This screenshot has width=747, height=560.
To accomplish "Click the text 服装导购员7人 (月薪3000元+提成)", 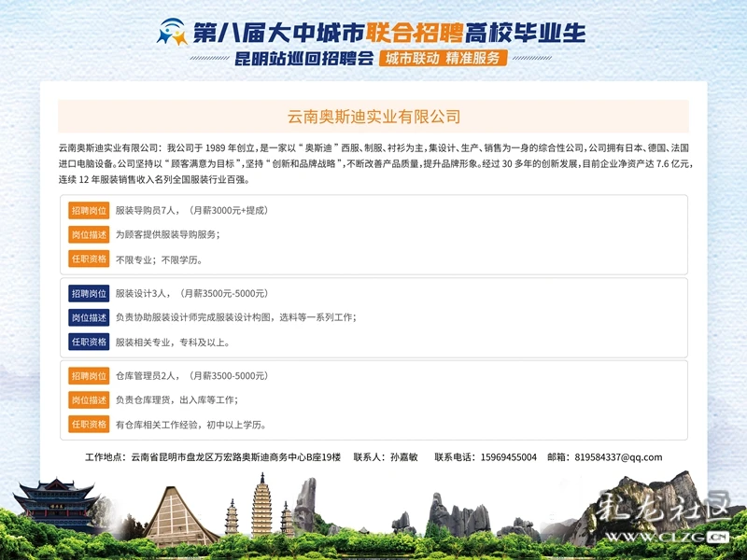I will (x=192, y=211).
